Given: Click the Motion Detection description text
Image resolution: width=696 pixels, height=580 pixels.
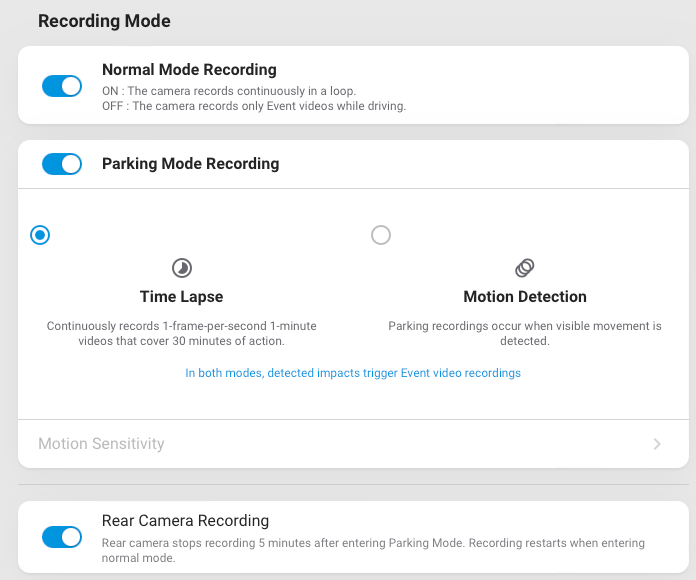Looking at the screenshot, I should (x=525, y=333).
